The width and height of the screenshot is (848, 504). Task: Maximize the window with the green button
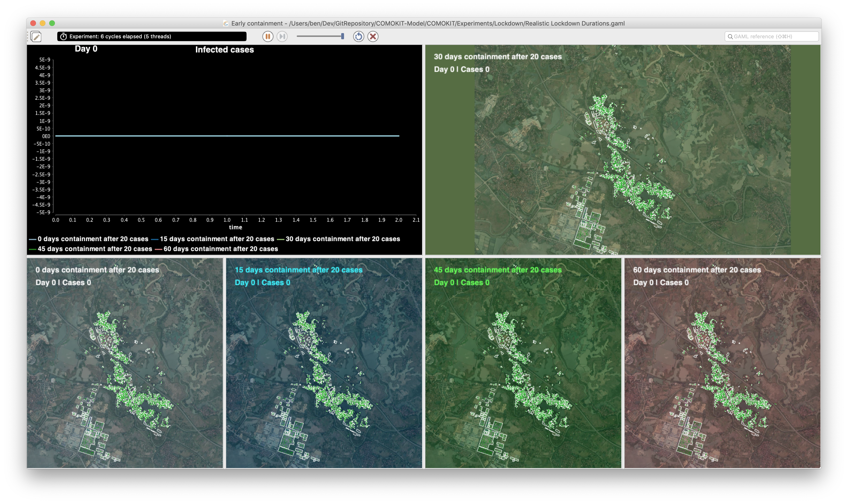coord(52,23)
